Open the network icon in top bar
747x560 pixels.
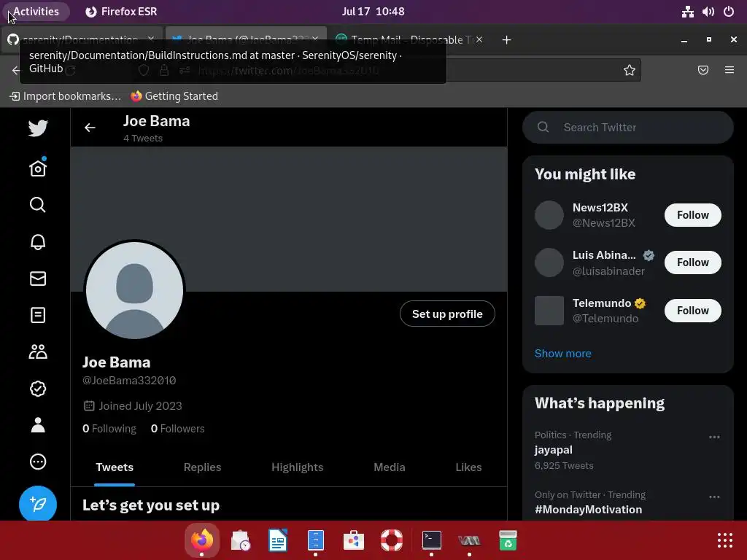(x=687, y=12)
